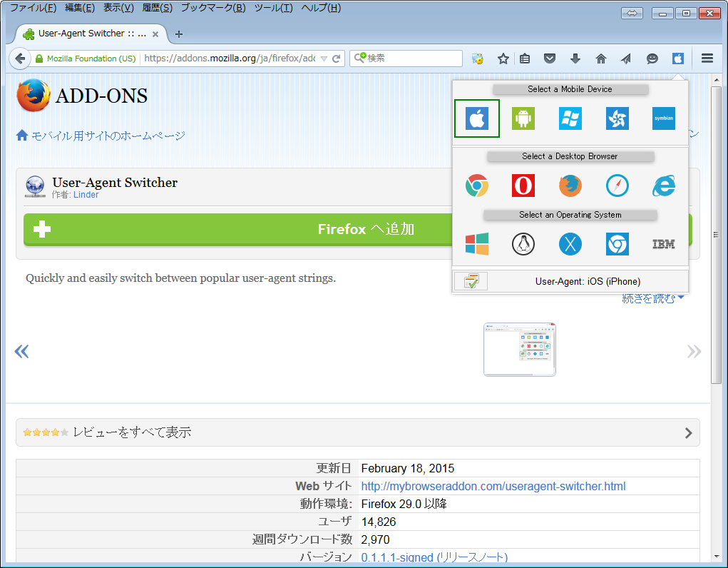Open the chat bubble Hello icon
Image resolution: width=728 pixels, height=568 pixels.
coord(652,59)
